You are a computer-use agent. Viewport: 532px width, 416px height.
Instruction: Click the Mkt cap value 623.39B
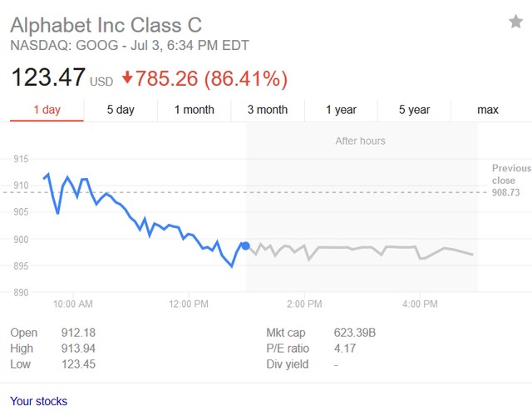point(355,333)
